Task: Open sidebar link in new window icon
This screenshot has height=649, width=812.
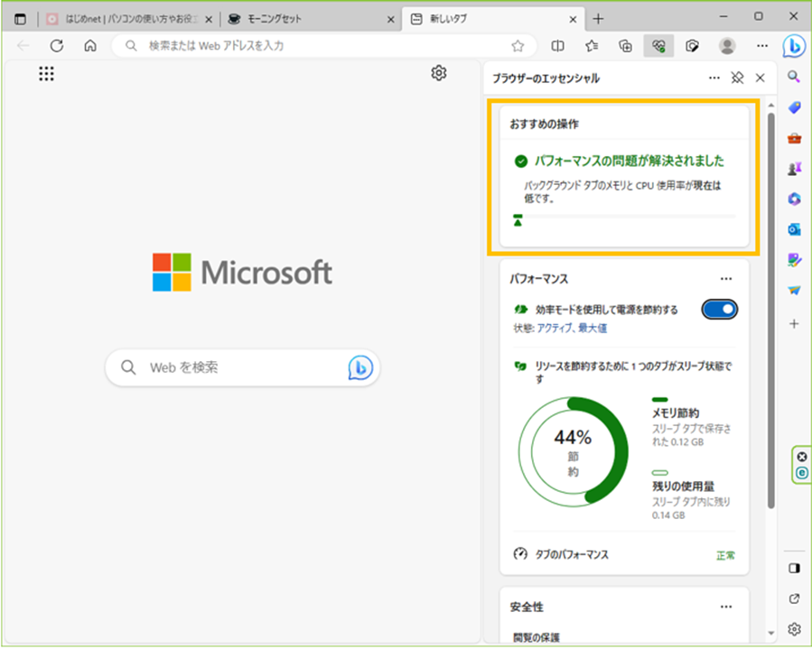Action: (795, 598)
